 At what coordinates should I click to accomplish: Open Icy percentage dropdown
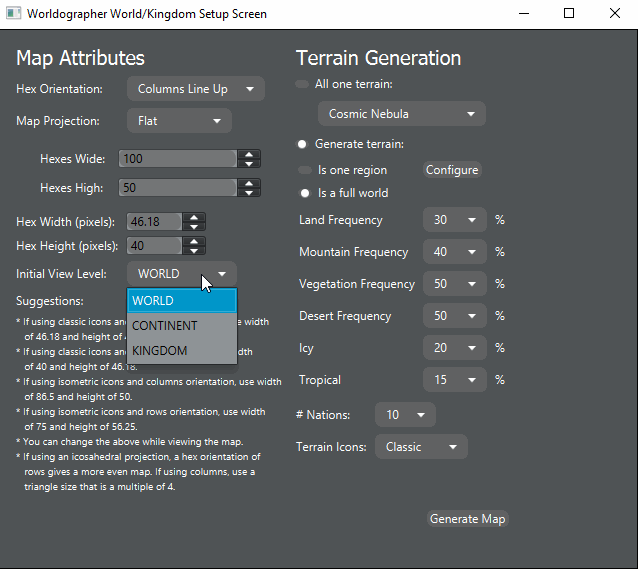(x=455, y=348)
